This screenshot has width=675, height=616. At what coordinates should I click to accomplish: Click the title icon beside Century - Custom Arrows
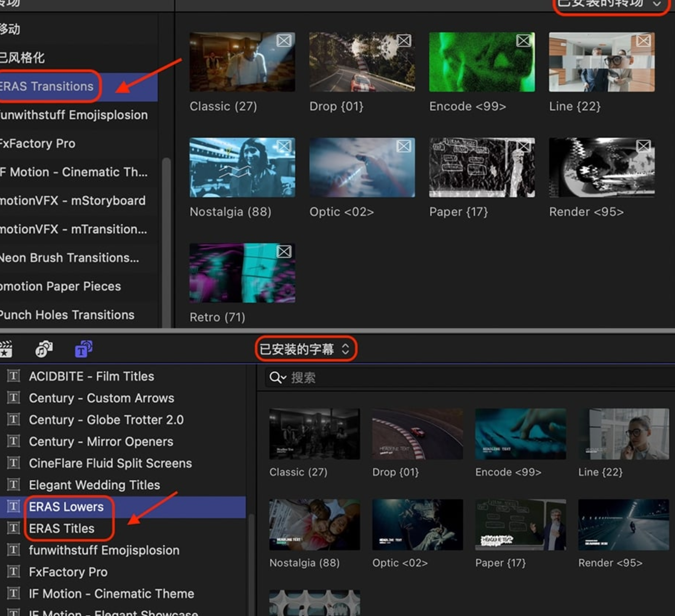click(x=13, y=398)
